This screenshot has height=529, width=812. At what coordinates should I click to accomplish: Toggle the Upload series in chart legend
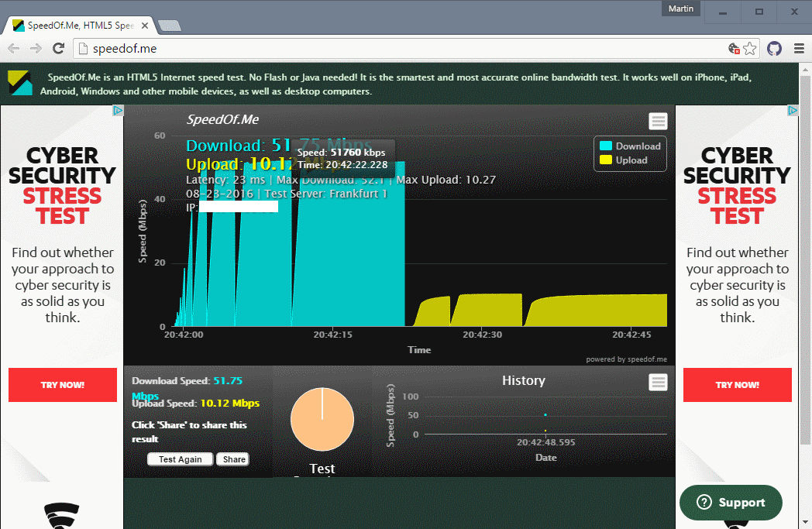[624, 160]
